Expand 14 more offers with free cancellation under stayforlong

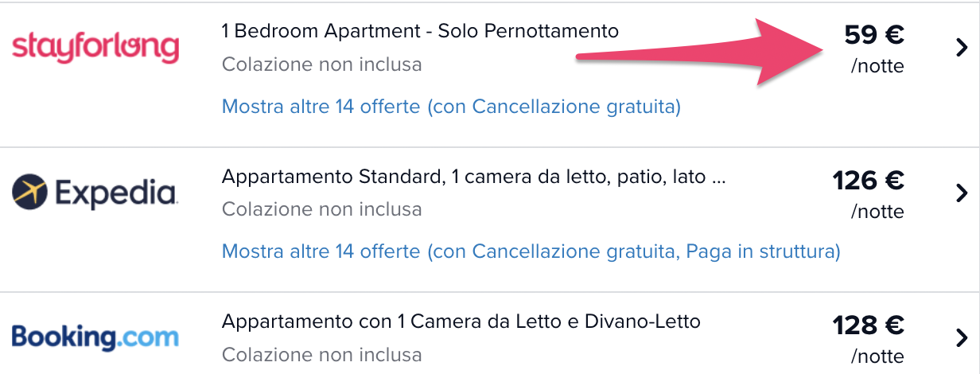pyautogui.click(x=451, y=106)
